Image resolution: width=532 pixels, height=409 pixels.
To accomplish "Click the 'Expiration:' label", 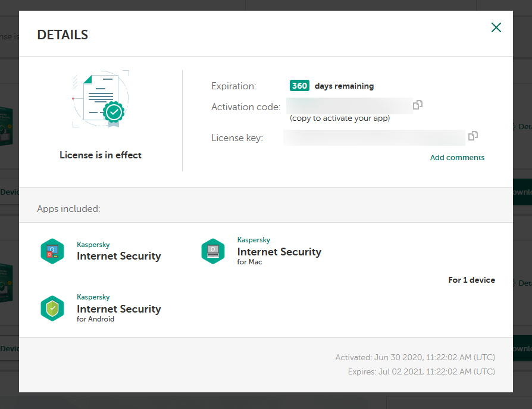I will (234, 86).
